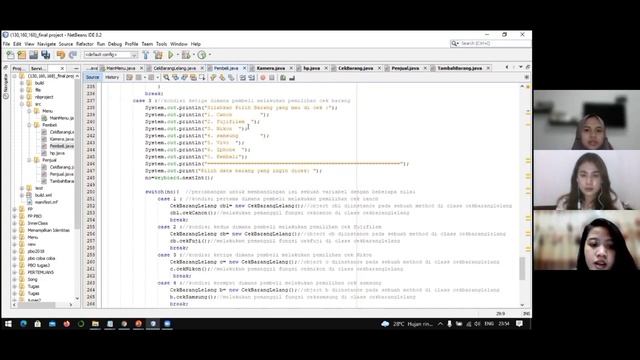Switch to the Penjual.java editor tab

[405, 68]
